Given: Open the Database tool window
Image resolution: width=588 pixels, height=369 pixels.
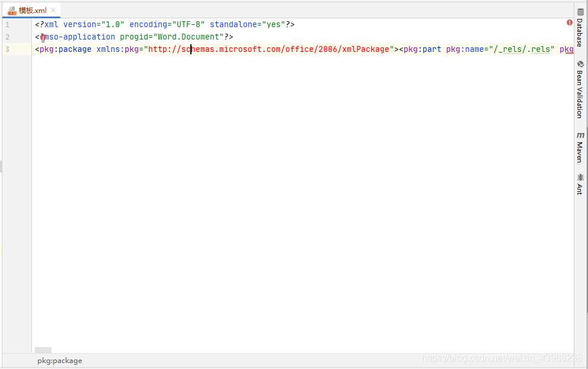Looking at the screenshot, I should click(x=580, y=28).
